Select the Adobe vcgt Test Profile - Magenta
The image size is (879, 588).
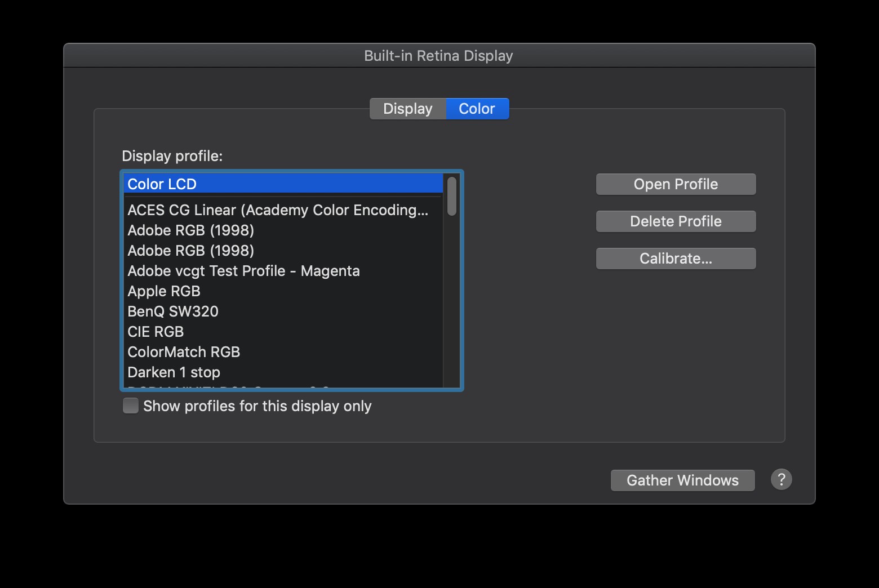(x=243, y=271)
